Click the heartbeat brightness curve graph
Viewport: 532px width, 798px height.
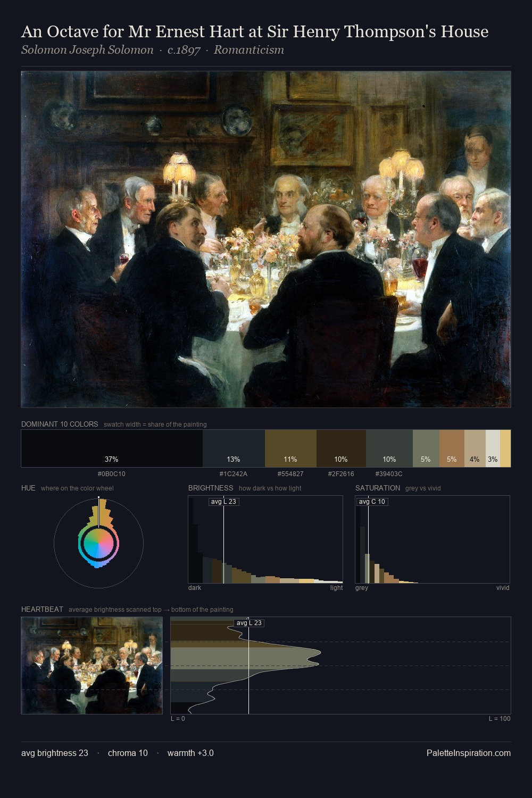[340, 665]
